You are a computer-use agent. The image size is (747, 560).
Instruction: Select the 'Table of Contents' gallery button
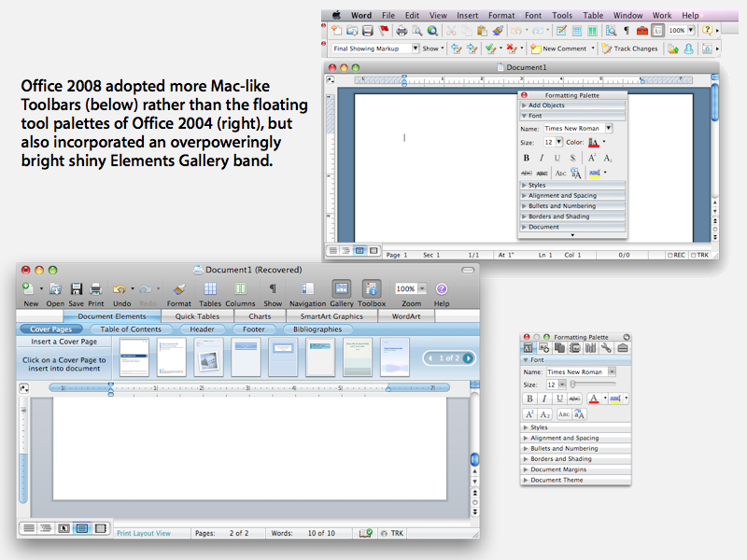(x=131, y=329)
